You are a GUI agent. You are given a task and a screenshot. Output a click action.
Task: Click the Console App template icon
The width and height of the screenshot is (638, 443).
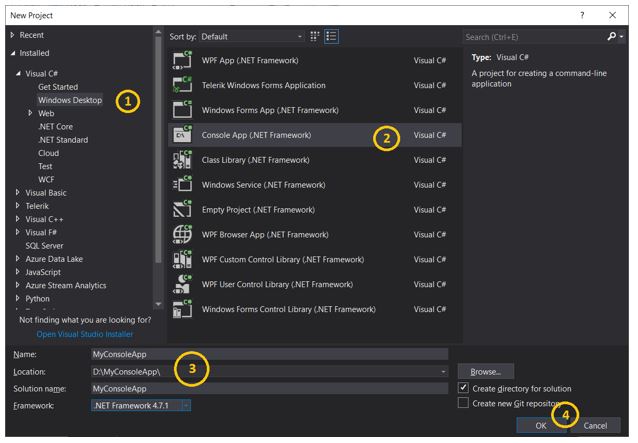click(182, 135)
